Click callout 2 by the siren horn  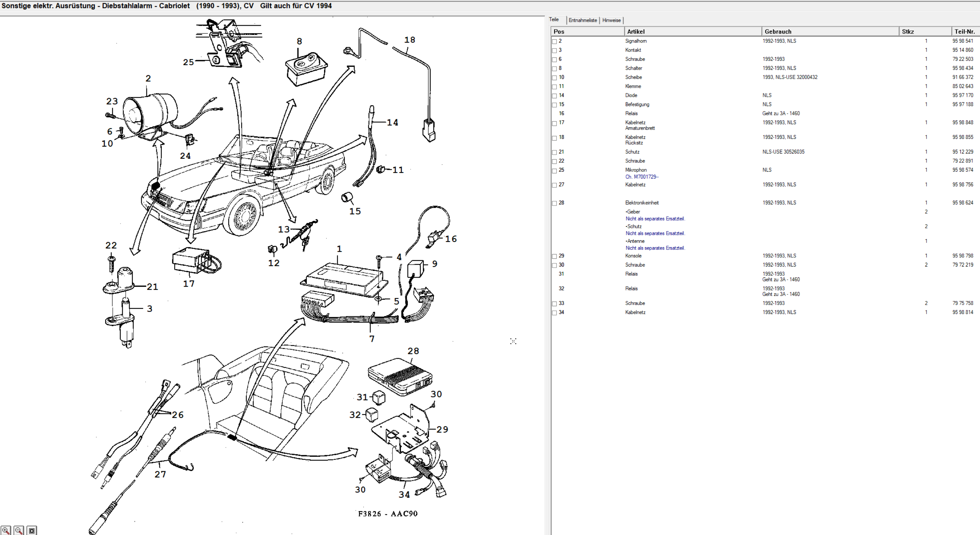click(148, 78)
